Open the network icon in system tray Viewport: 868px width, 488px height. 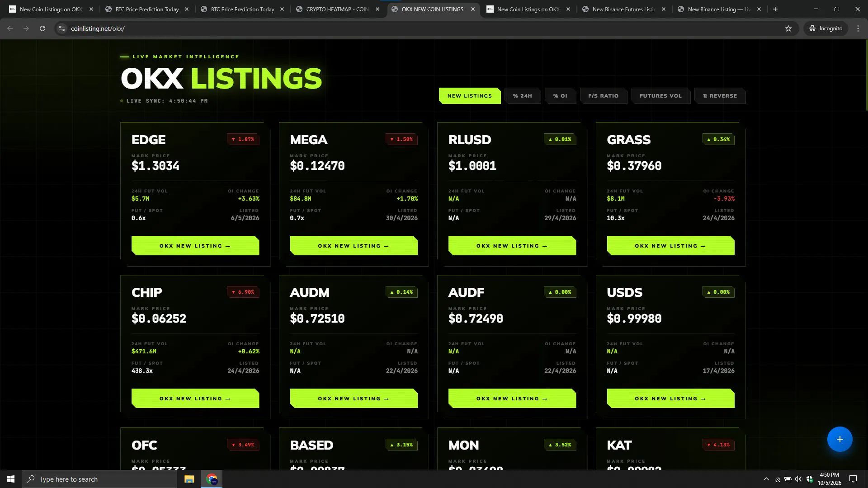(778, 479)
